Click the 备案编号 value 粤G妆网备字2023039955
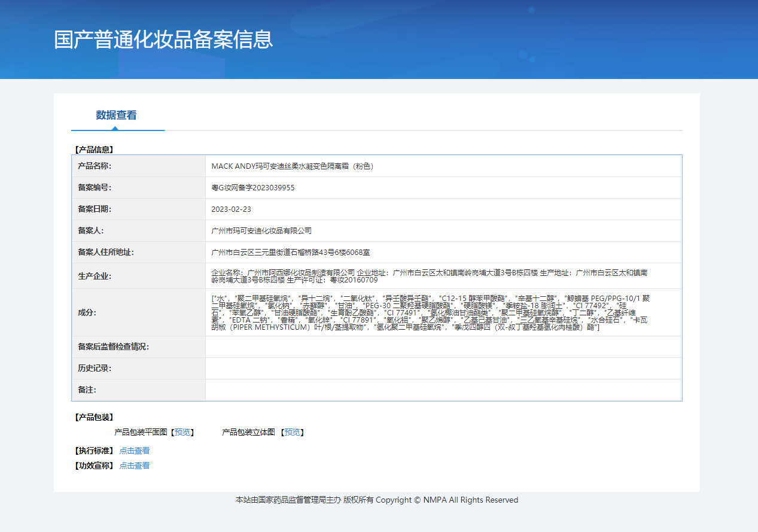 pyautogui.click(x=253, y=188)
